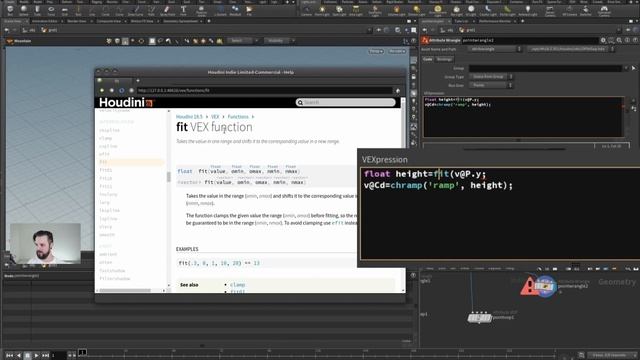This screenshot has height=360, width=640.
Task: Click the help sidebar horizontal scrollbar
Action: click(125, 290)
